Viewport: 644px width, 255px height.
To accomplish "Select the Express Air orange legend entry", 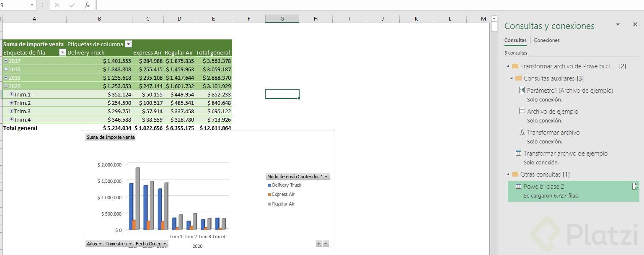I will (x=281, y=194).
